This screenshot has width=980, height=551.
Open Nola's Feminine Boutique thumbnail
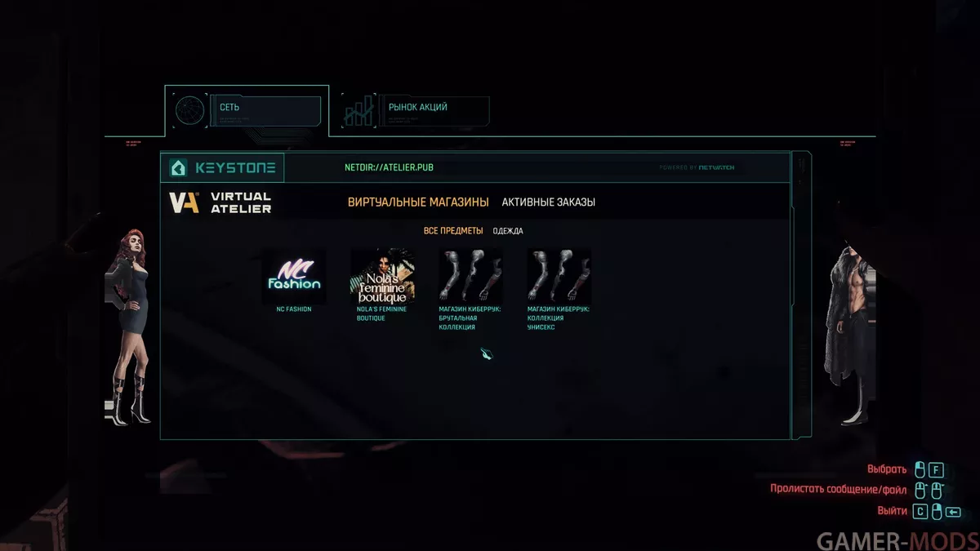coord(382,276)
